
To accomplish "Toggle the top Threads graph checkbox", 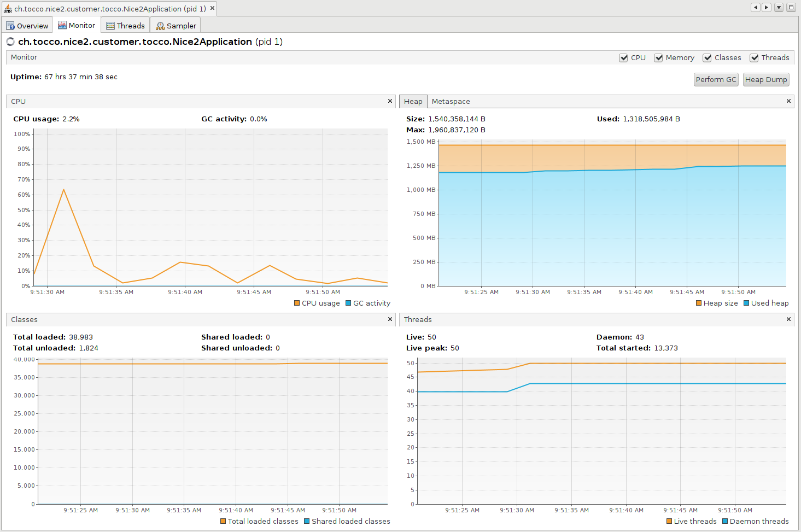I will click(x=754, y=57).
